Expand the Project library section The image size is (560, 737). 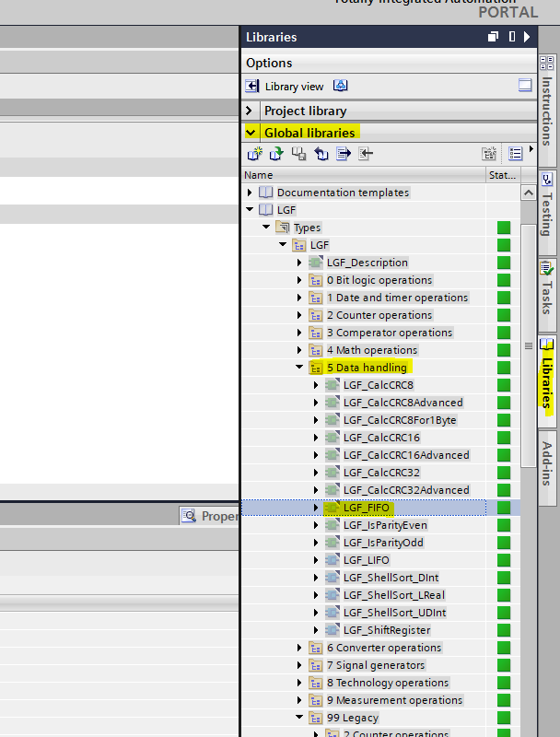point(250,111)
